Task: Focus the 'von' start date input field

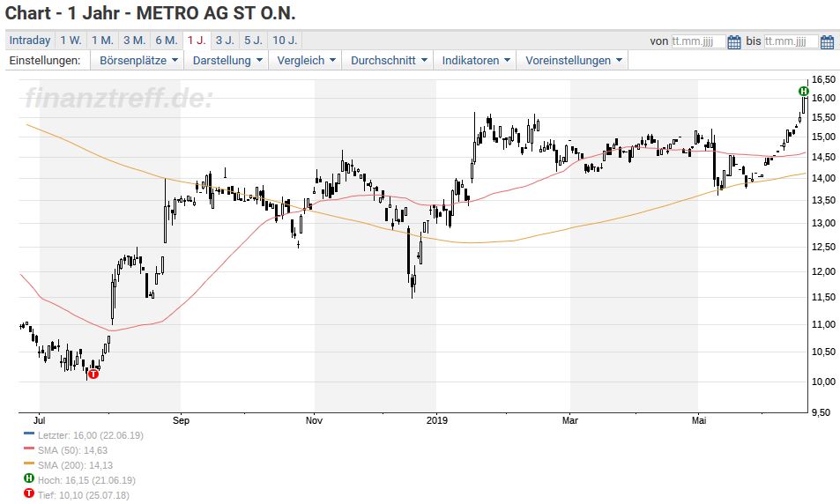Action: pos(699,41)
